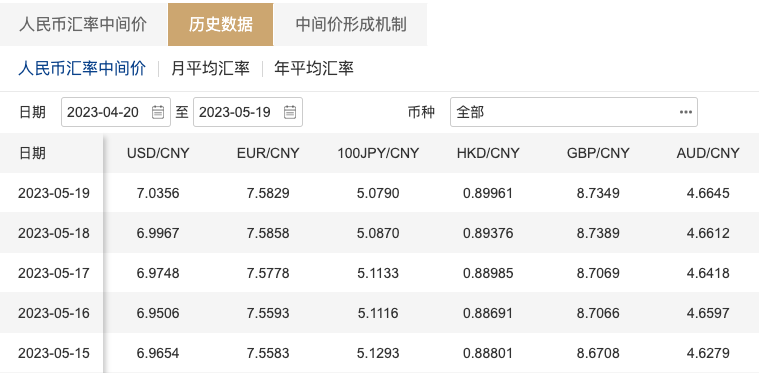Go to 年平均汇率 link

(314, 68)
